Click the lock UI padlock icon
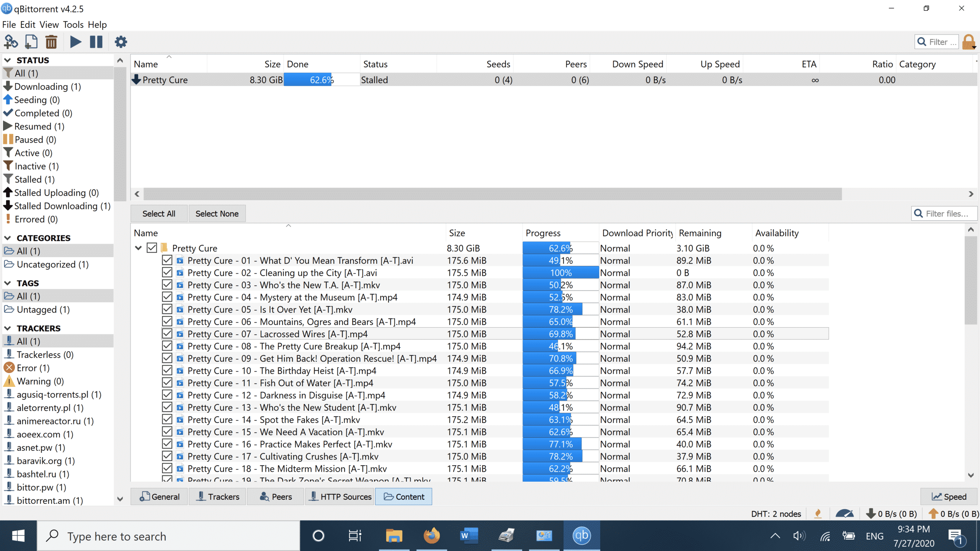 coord(969,42)
